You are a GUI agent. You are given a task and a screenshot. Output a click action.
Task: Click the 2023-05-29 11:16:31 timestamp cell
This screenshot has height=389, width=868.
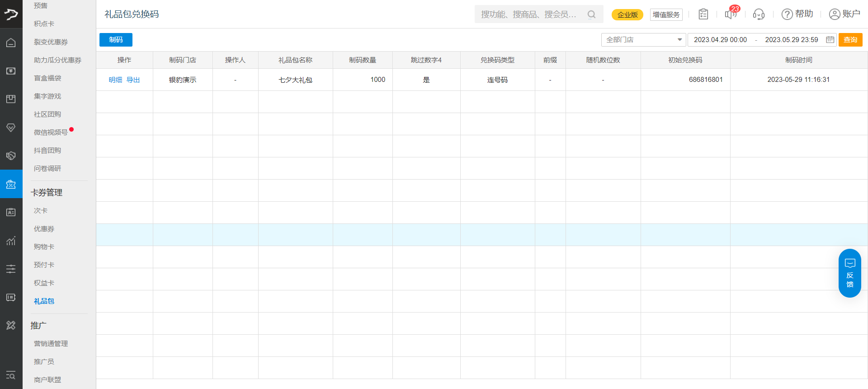(799, 80)
